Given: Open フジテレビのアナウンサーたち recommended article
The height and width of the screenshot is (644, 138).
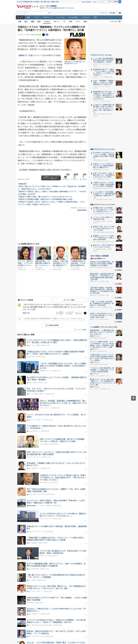Looking at the screenshot, I should (57, 341).
